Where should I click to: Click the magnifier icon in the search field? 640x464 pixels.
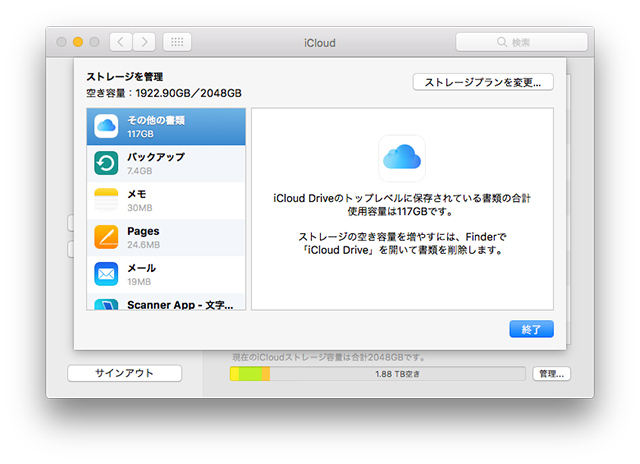coord(502,42)
